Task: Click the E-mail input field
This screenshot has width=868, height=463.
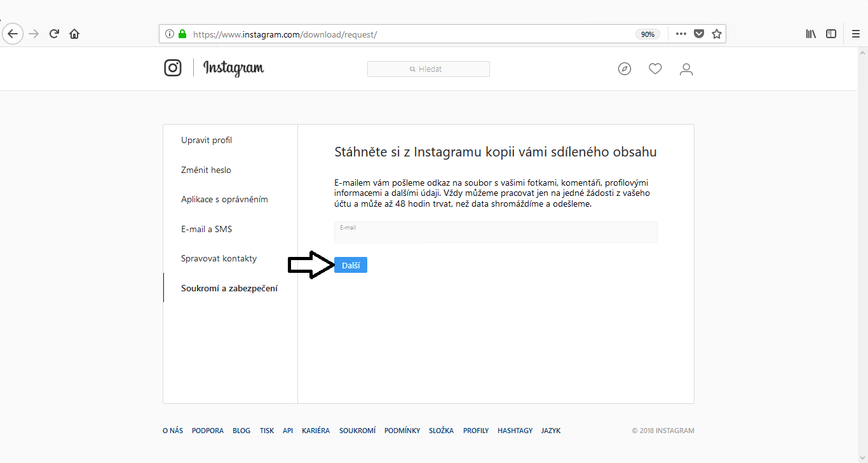Action: point(496,232)
